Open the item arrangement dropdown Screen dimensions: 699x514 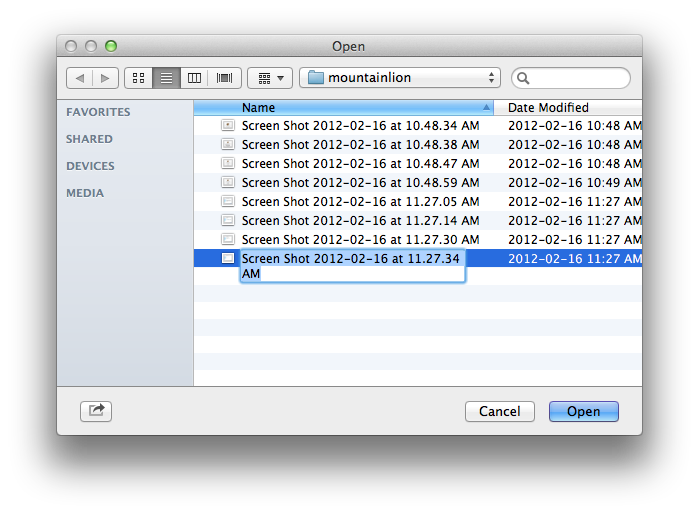pos(270,78)
